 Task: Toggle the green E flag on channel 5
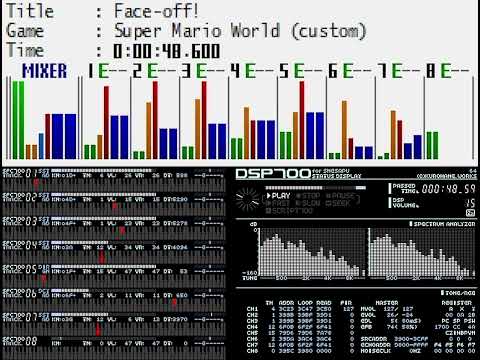coord(299,71)
